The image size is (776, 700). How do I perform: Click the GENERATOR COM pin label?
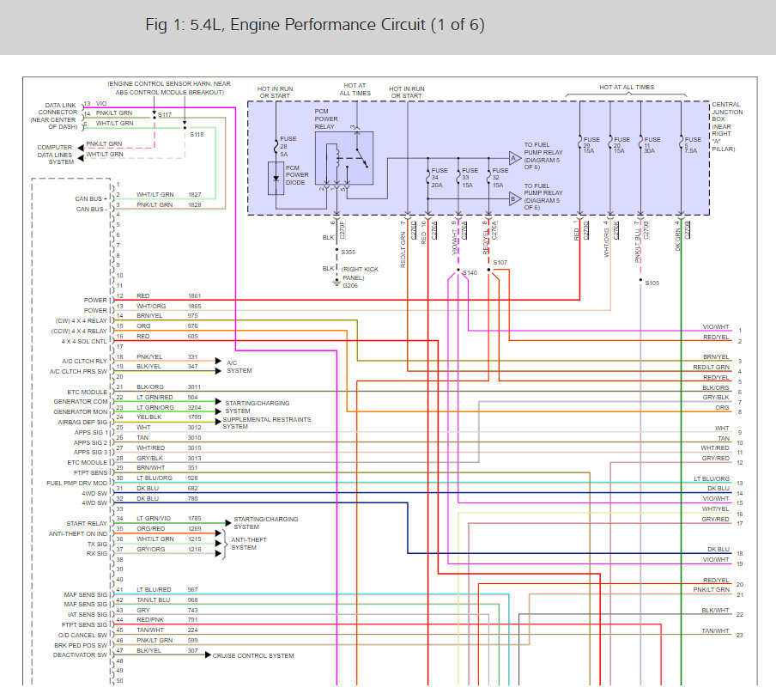[x=80, y=401]
